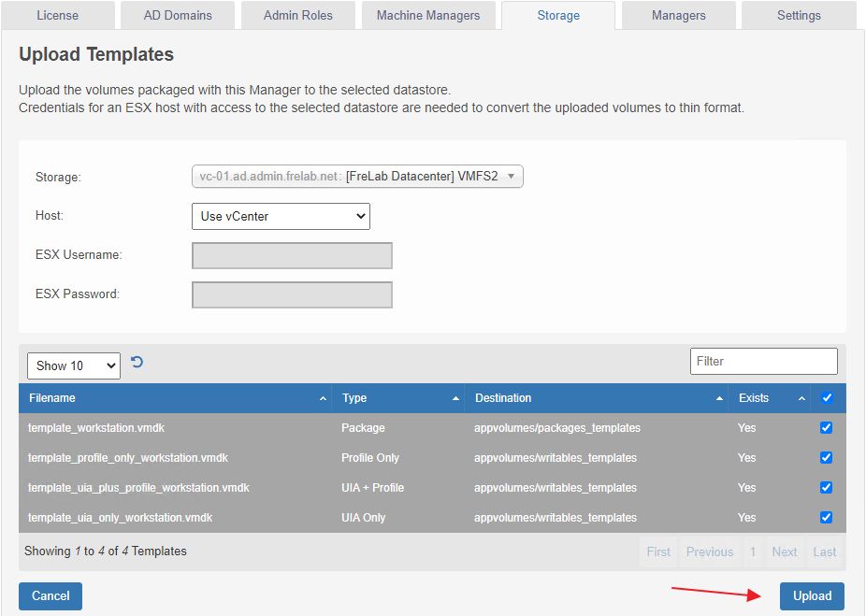Toggle select-all checkbox in table header
This screenshot has width=866, height=616.
[x=826, y=398]
